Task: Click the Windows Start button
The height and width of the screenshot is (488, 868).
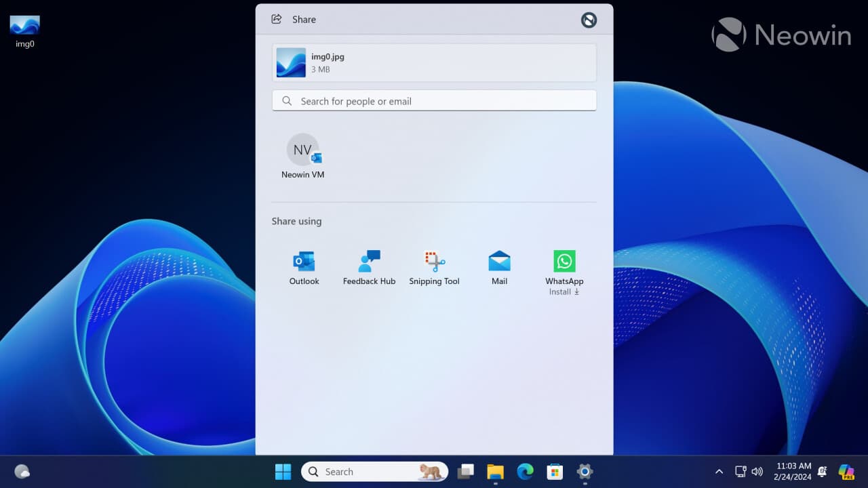Action: [x=283, y=471]
